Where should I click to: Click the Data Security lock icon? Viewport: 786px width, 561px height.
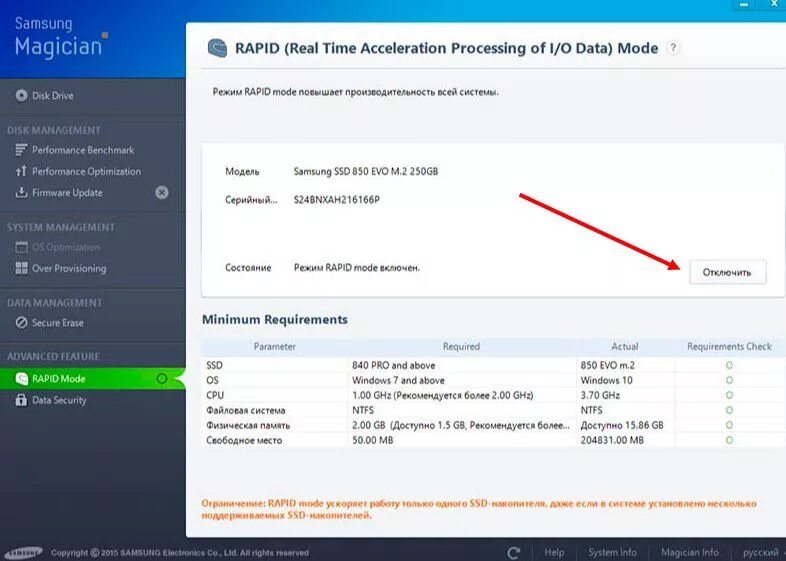click(21, 400)
